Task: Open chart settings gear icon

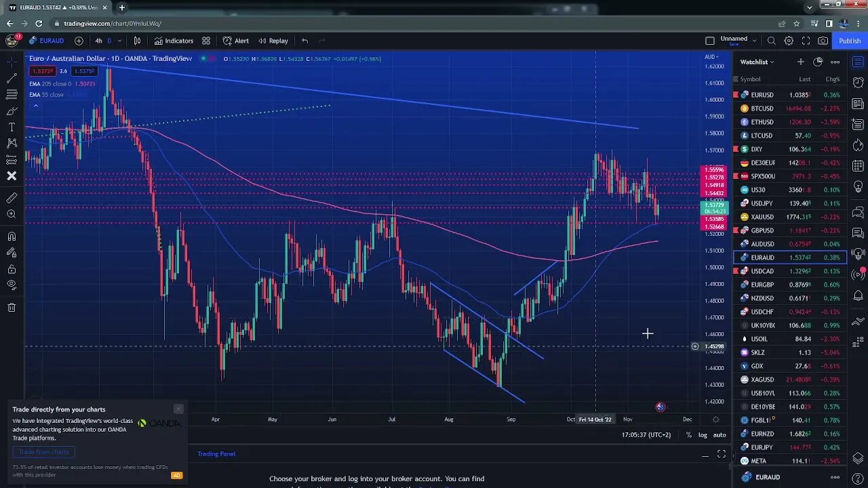Action: click(x=789, y=41)
